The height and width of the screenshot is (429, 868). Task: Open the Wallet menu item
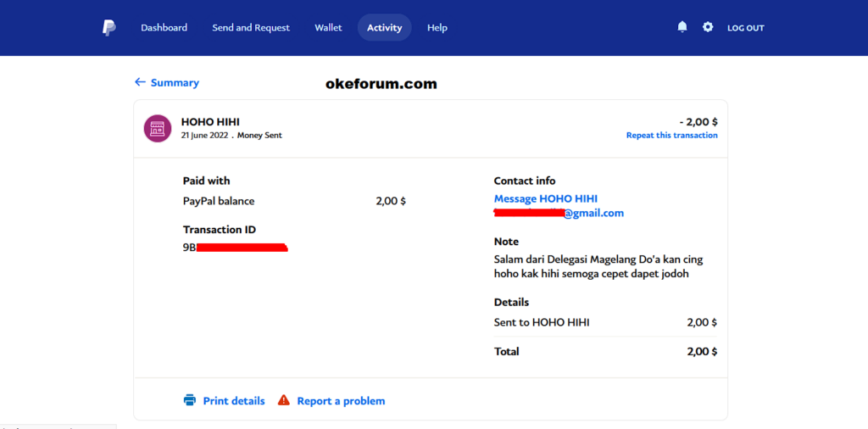click(328, 28)
